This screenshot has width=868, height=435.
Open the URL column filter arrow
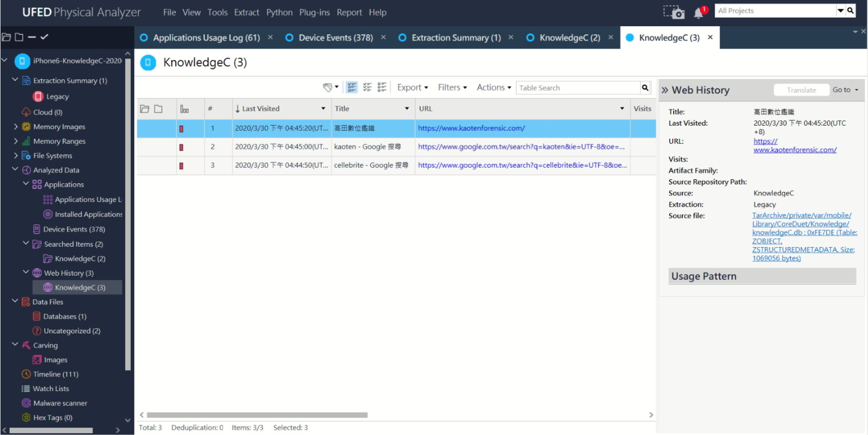pos(622,108)
